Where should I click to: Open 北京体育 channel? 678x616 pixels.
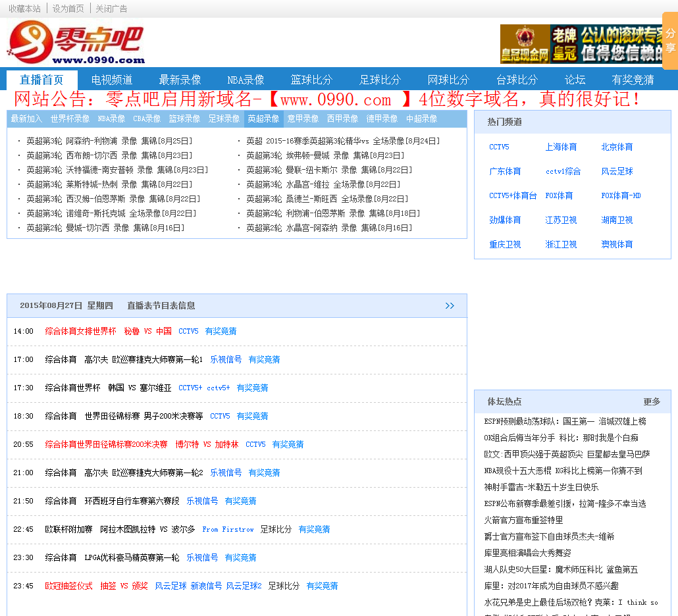(617, 147)
